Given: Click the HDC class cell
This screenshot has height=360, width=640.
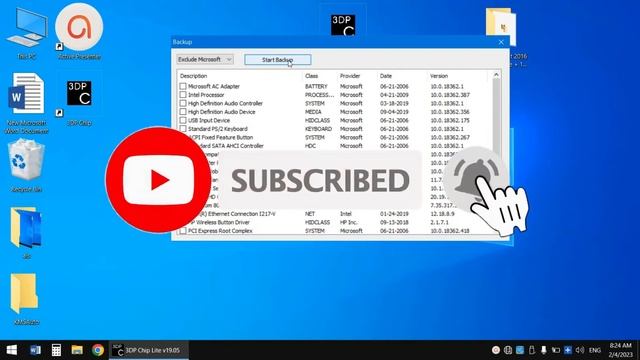Looking at the screenshot, I should click(x=310, y=146).
